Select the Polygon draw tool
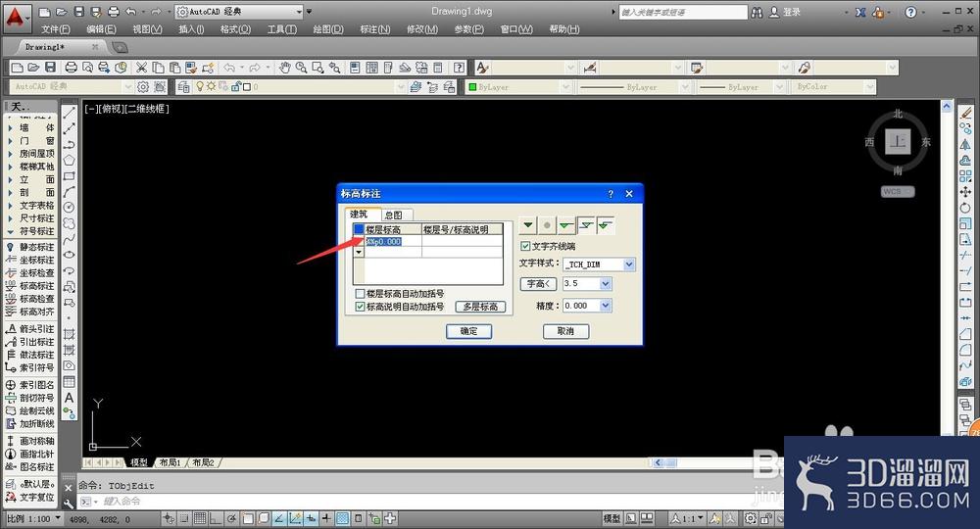 click(70, 161)
